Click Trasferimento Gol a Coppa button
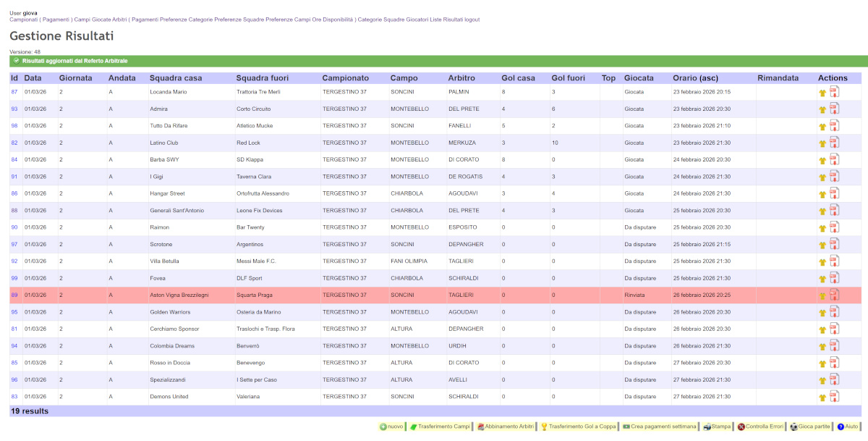868x441 pixels. [579, 427]
